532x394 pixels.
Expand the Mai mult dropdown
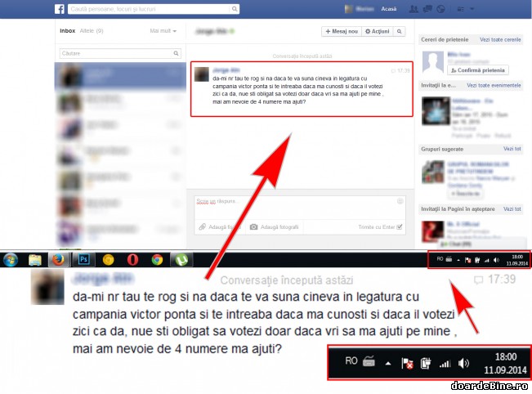point(163,31)
